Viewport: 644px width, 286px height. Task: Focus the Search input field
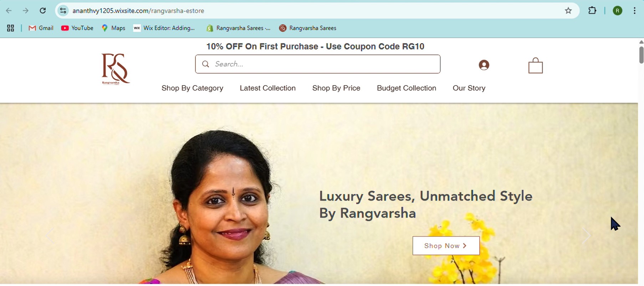point(318,64)
